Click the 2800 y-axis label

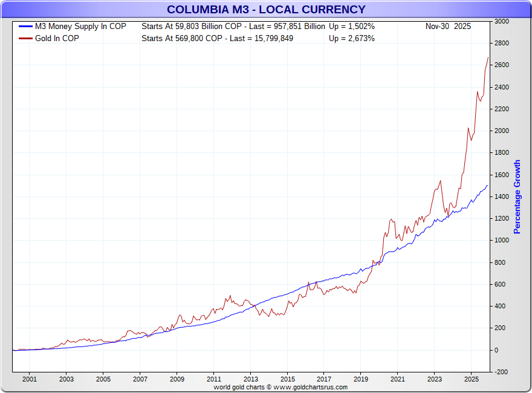pos(502,43)
